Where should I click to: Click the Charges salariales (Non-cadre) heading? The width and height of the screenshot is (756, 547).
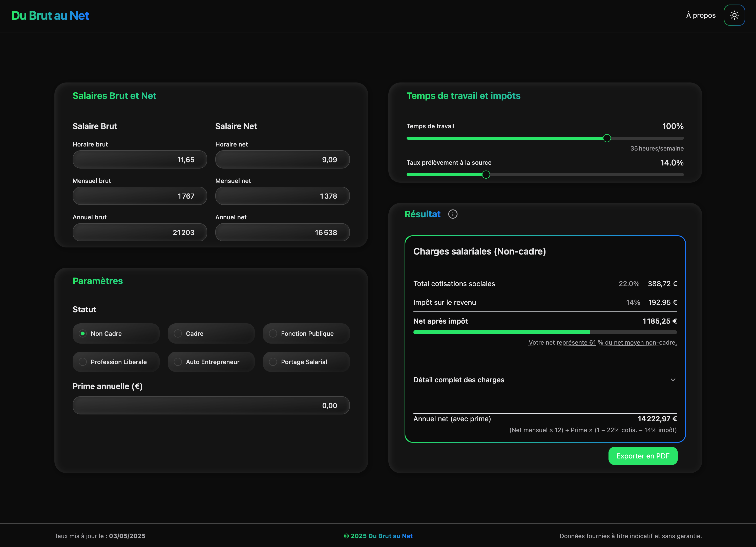coord(479,251)
